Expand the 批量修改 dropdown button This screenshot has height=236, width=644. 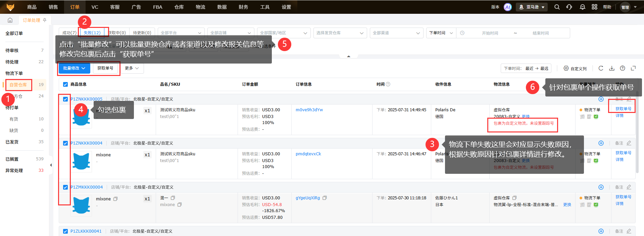(x=74, y=68)
